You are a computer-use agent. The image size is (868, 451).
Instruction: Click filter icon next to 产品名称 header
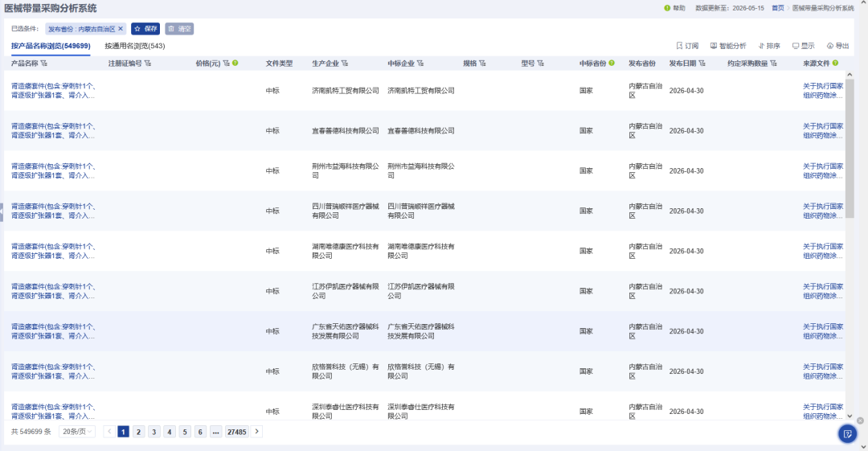pos(43,64)
